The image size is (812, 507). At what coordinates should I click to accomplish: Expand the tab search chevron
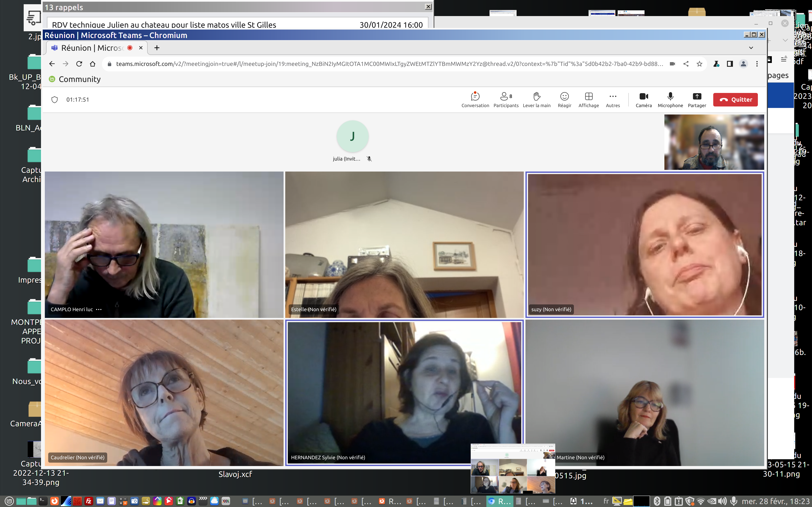[x=751, y=48]
